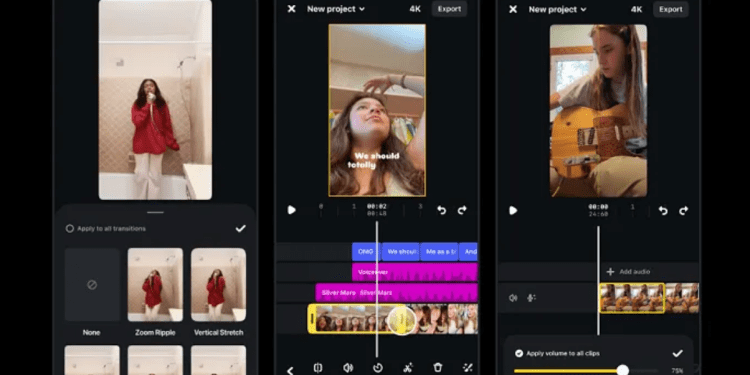Select the second guitar clip on timeline
This screenshot has width=750, height=375.
683,298
